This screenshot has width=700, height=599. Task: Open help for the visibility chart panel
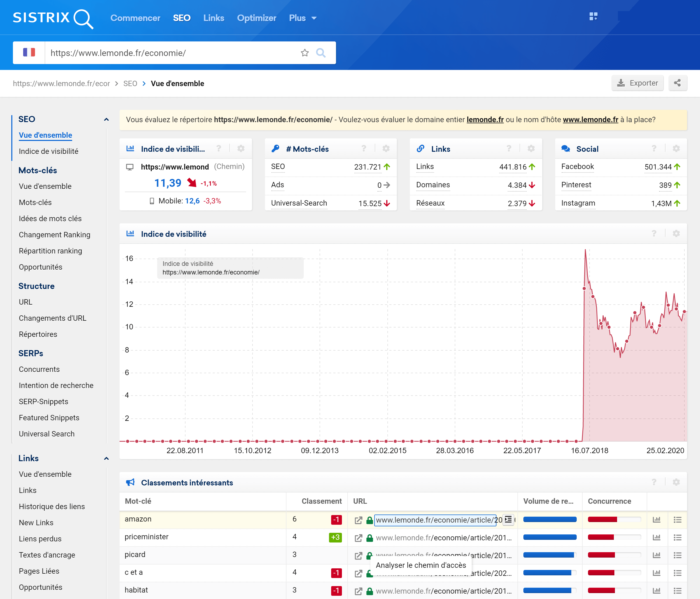[654, 234]
